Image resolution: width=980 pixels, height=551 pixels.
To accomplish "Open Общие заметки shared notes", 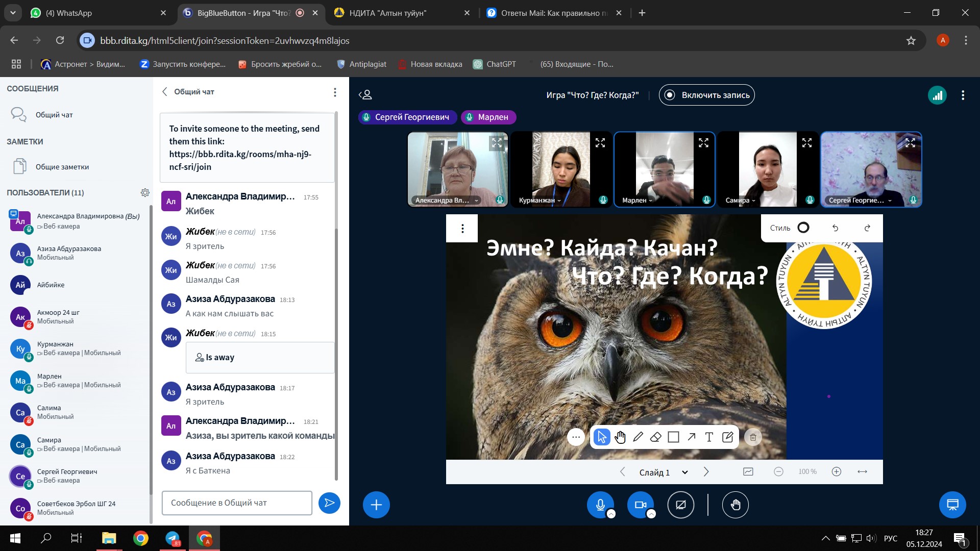I will click(62, 167).
